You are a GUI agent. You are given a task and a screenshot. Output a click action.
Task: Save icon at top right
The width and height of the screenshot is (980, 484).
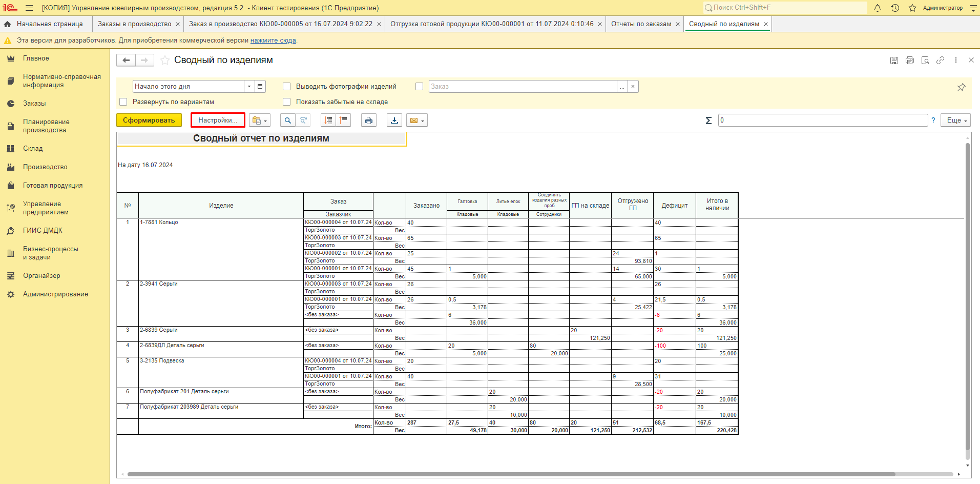[894, 60]
